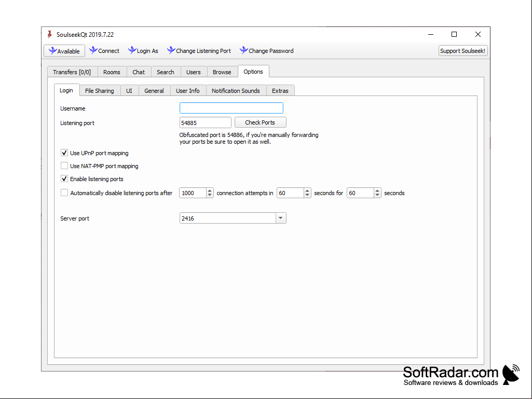532x399 pixels.
Task: Close the SoulseekQt window
Action: point(478,34)
